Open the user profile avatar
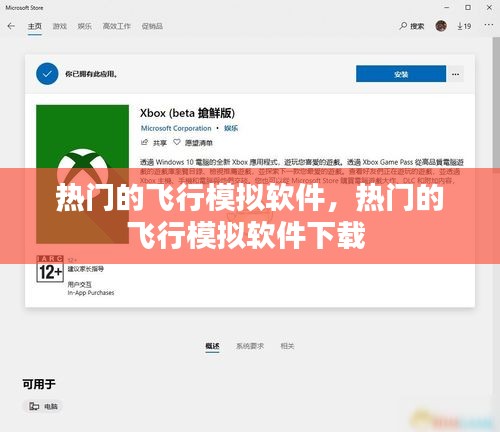Image resolution: width=500 pixels, height=432 pixels. point(441,26)
